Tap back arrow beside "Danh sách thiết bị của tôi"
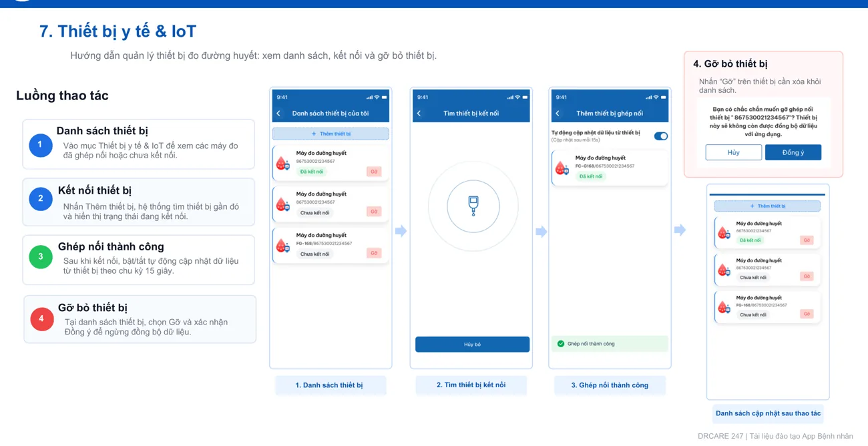Screen dimensions: 868x446 click(279, 114)
